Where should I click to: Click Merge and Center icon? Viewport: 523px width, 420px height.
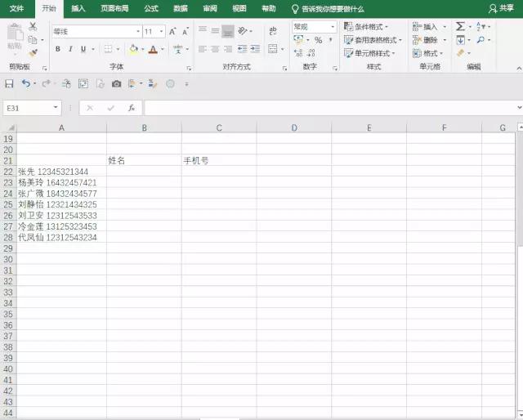273,49
